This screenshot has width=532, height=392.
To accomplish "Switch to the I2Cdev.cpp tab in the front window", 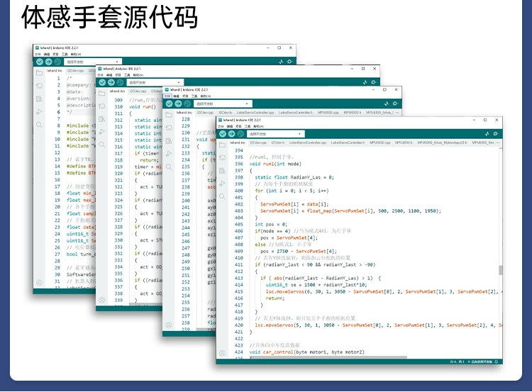I will [x=258, y=142].
